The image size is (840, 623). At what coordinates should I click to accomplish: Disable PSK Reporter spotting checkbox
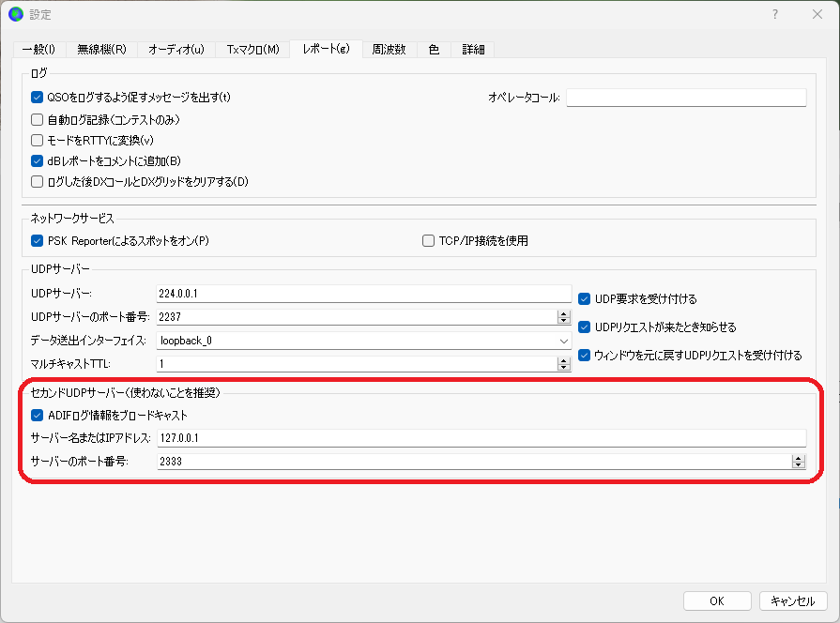click(37, 240)
